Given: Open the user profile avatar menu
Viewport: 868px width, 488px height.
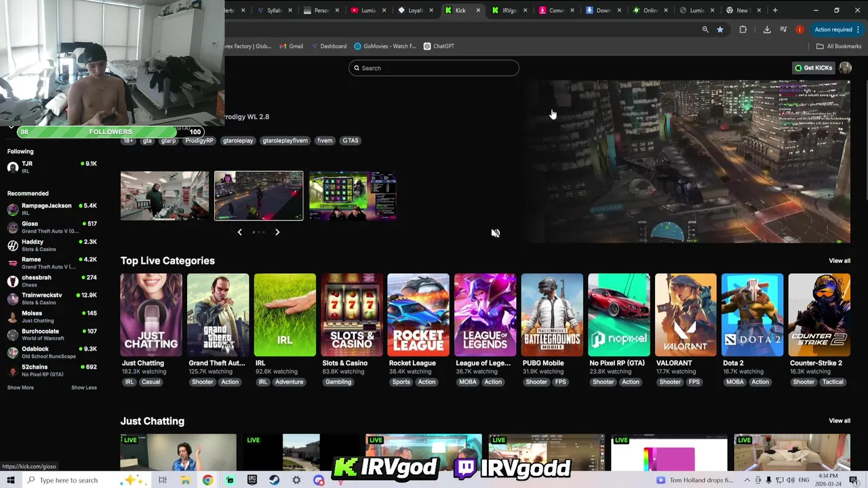Looking at the screenshot, I should point(845,68).
